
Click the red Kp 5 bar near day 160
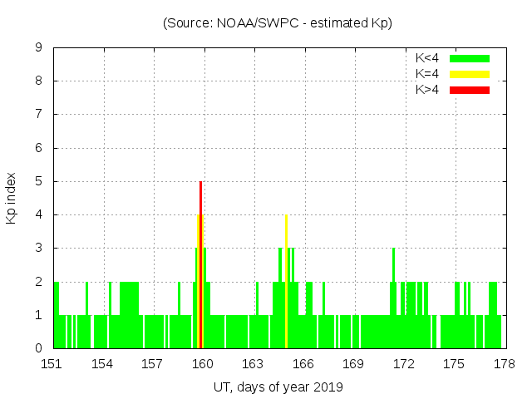tap(200, 266)
